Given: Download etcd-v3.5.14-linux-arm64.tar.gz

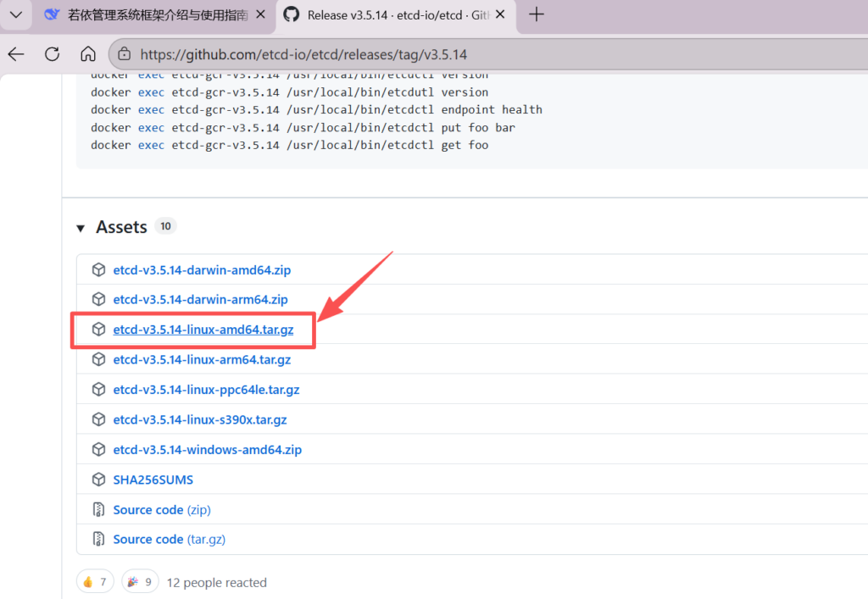Looking at the screenshot, I should (202, 359).
